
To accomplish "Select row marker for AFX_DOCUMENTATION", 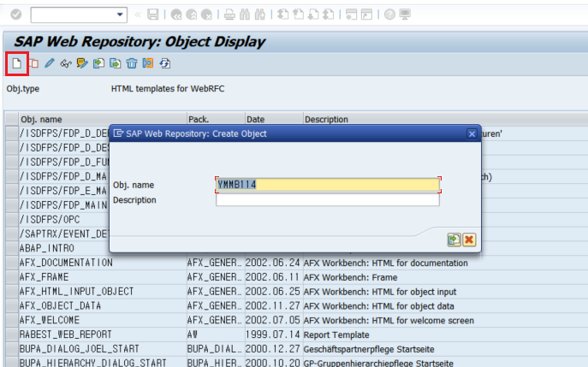I will [12, 263].
